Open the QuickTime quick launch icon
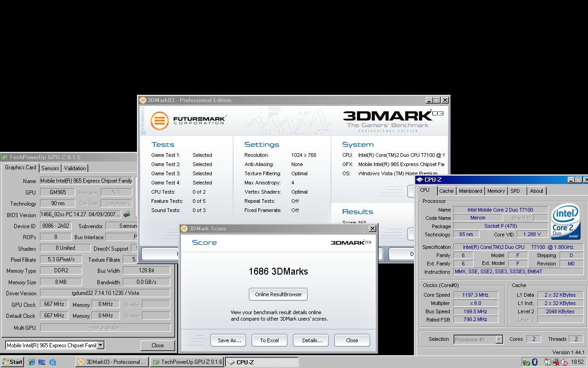This screenshot has height=368, width=588. pos(53,362)
